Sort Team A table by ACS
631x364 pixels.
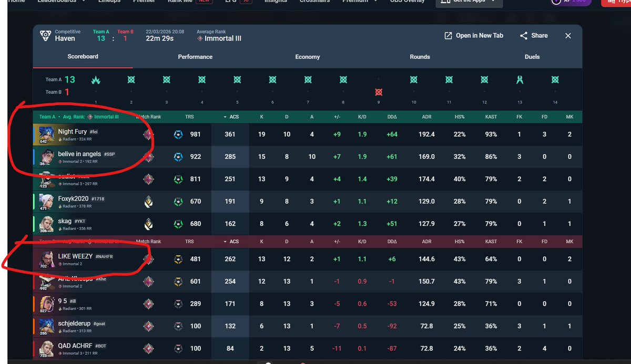[231, 117]
